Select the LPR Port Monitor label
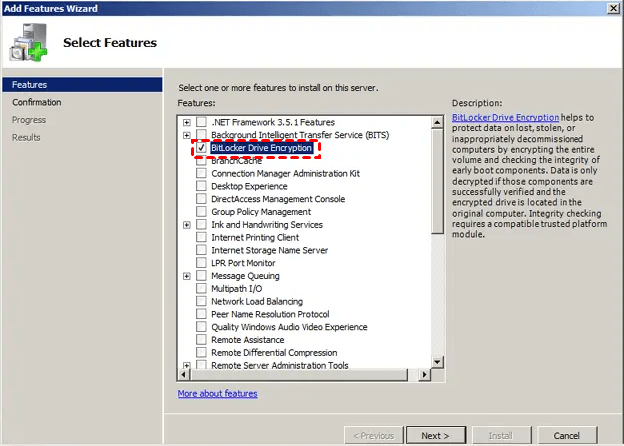Screen dimensions: 624x446 pos(243,263)
